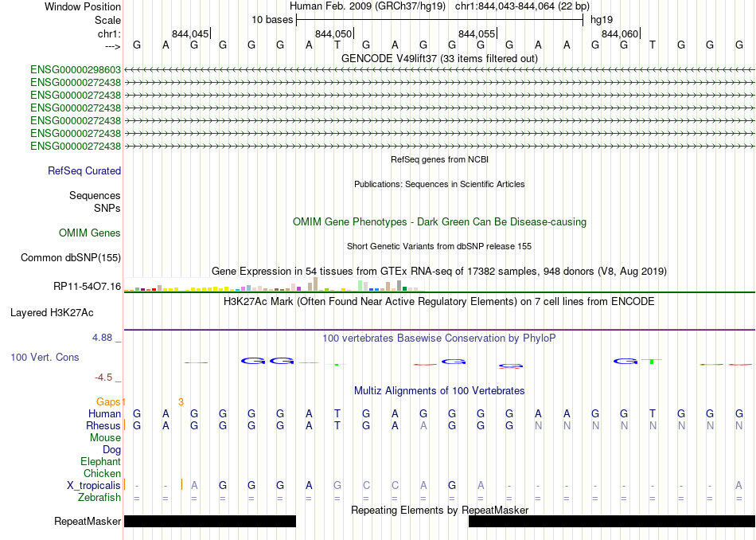Click the -4.5 PhyloP lower scale value

pos(103,378)
